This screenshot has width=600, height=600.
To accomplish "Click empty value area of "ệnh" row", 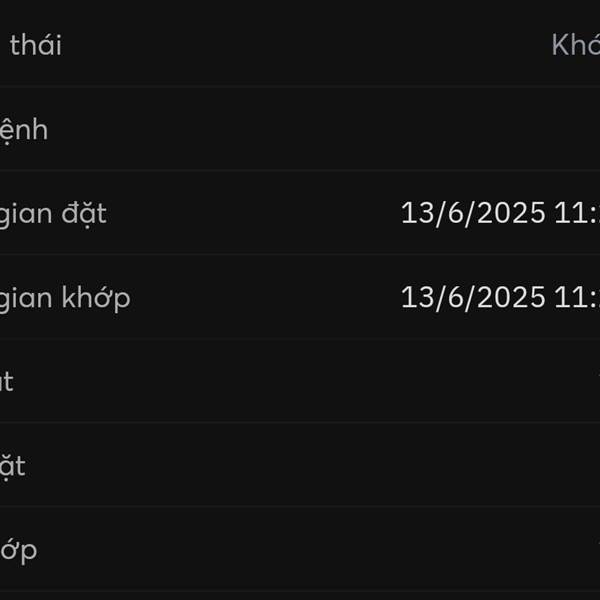I will (321, 129).
